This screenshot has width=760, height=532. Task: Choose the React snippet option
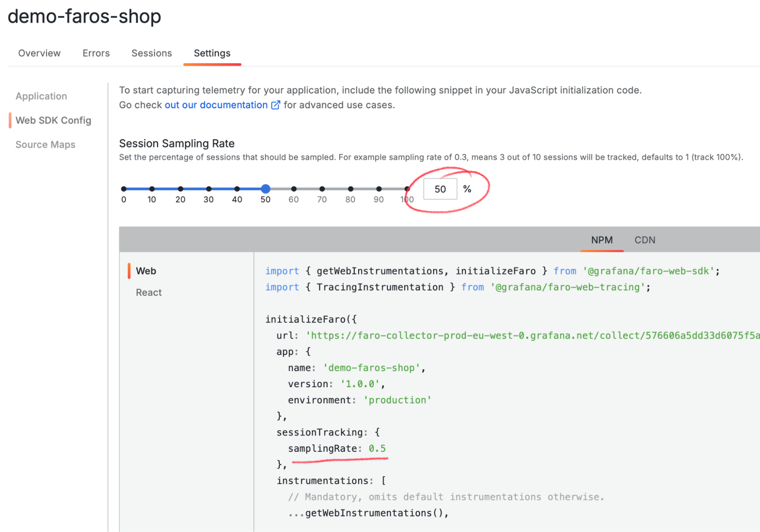(x=149, y=292)
